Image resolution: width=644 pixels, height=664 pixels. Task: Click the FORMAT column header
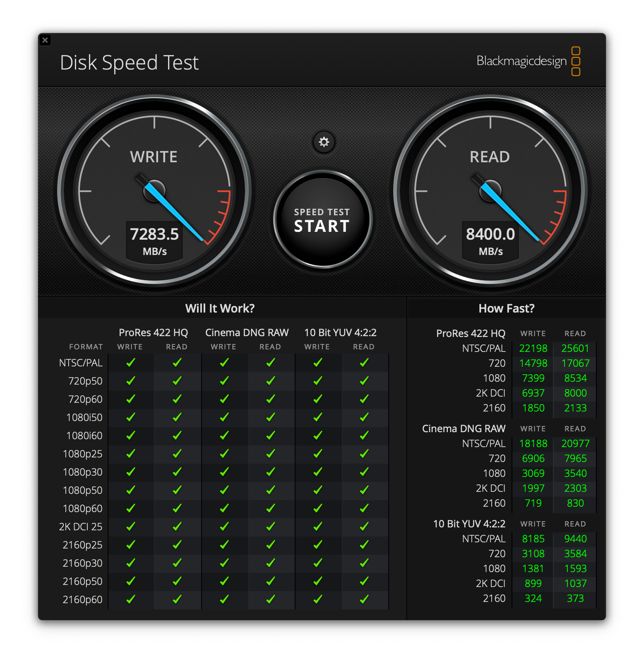pos(86,347)
